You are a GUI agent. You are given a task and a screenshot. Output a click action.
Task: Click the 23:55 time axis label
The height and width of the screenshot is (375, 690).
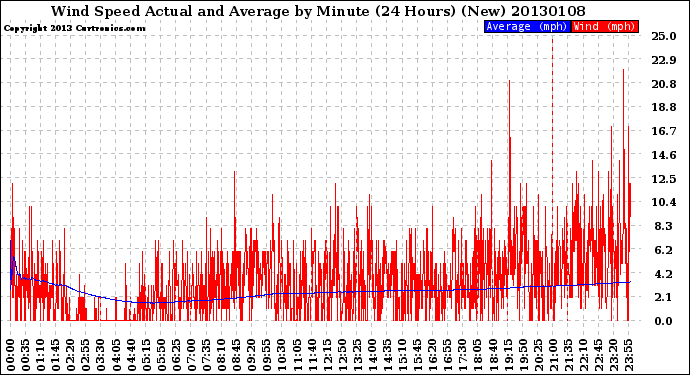pos(628,355)
